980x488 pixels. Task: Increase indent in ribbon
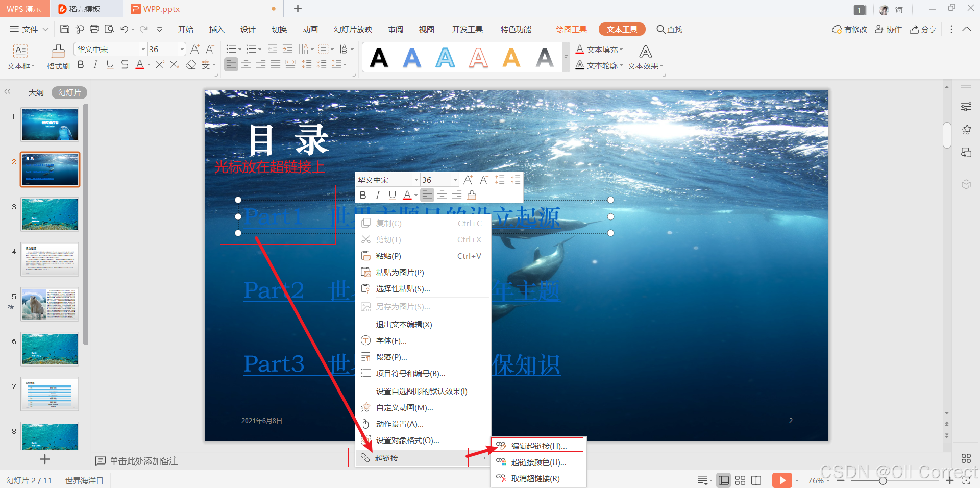287,49
